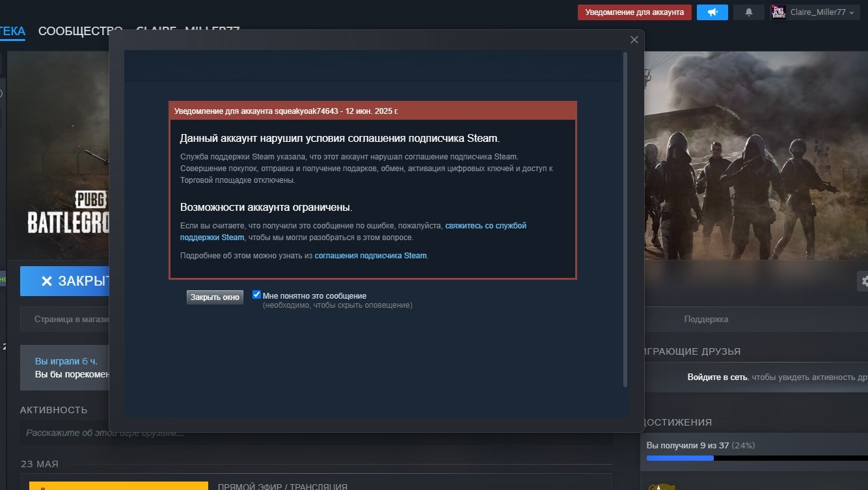The height and width of the screenshot is (490, 868).
Task: Click the ДОСТИЖЕНИЯ section header
Action: (x=677, y=422)
